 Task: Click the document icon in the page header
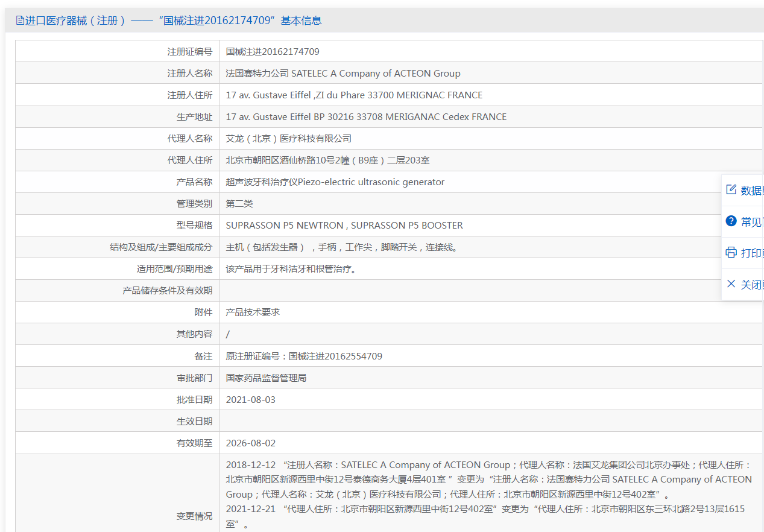(x=20, y=21)
